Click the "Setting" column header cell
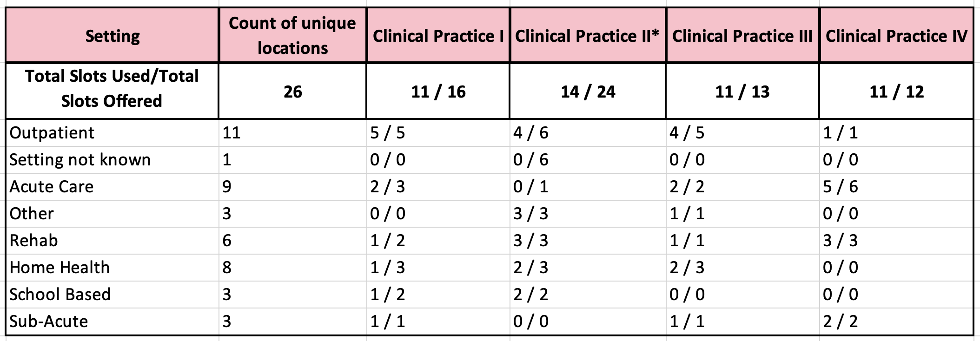The height and width of the screenshot is (341, 980). 112,36
